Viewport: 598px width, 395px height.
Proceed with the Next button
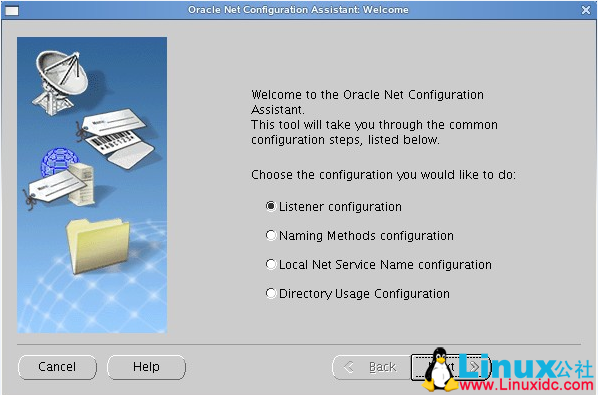(x=451, y=367)
